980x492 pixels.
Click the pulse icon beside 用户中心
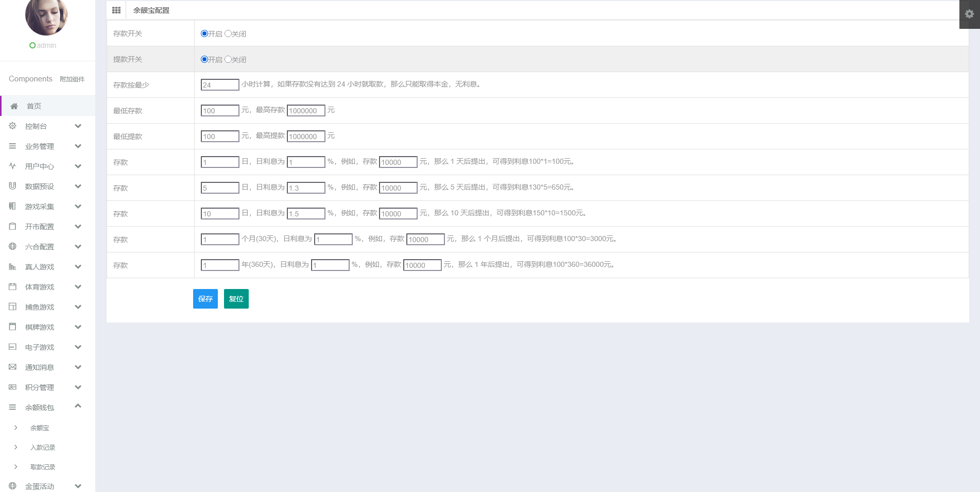click(13, 166)
